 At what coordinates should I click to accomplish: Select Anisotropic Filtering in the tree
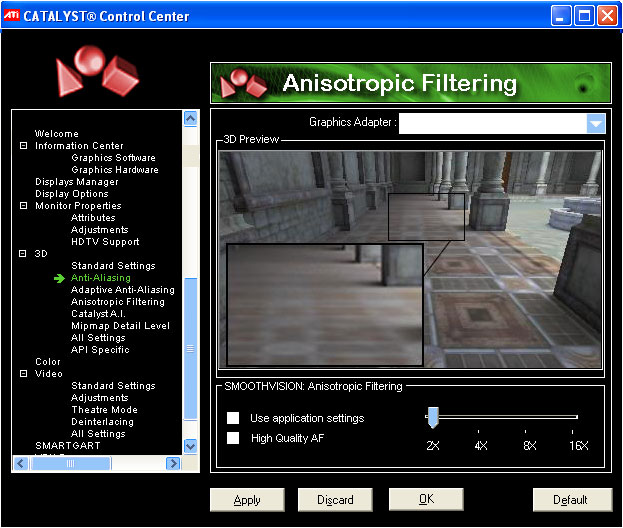pos(118,302)
